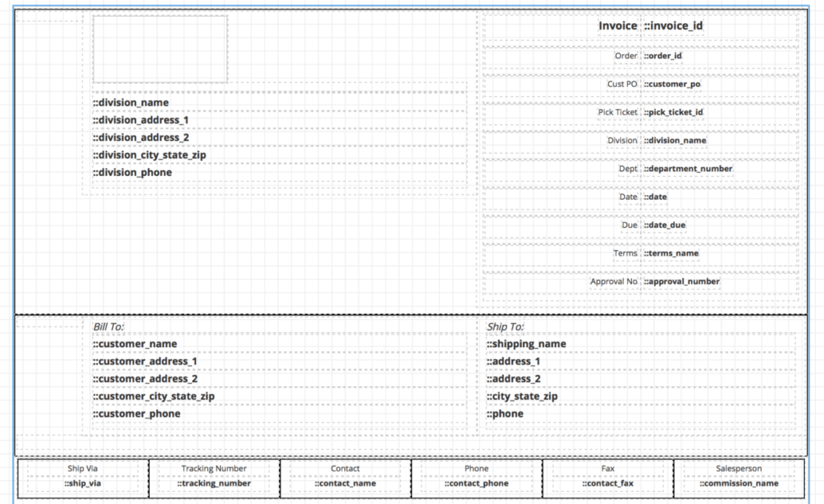The width and height of the screenshot is (824, 504).
Task: Select the ::contact_fax placeholder
Action: click(609, 483)
